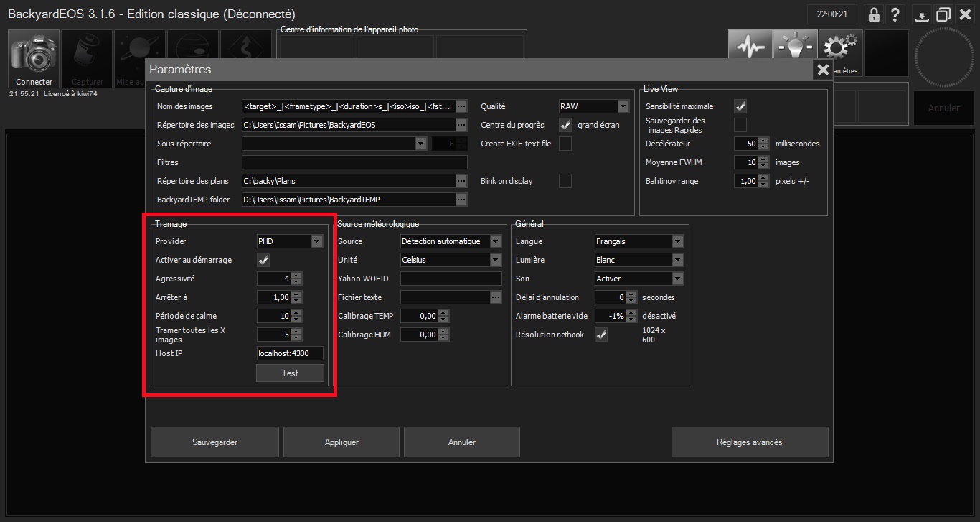Decrease the Calibrage HUM value
The height and width of the screenshot is (522, 980).
tap(443, 338)
